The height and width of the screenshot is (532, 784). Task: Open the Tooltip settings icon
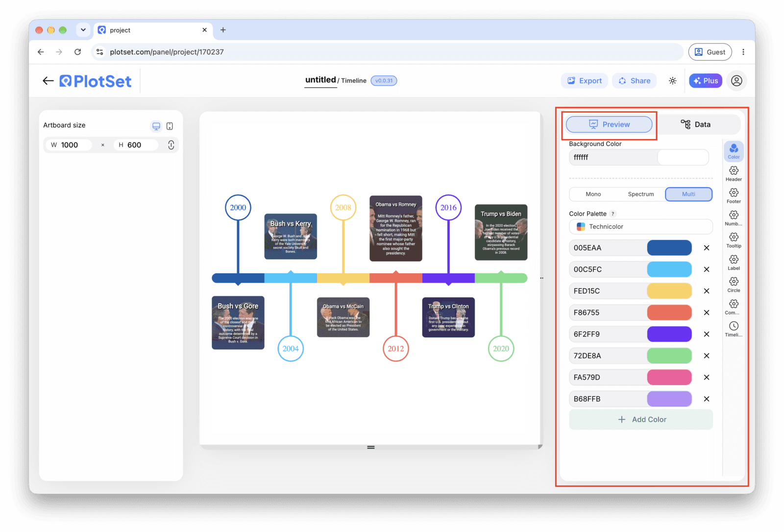point(734,240)
